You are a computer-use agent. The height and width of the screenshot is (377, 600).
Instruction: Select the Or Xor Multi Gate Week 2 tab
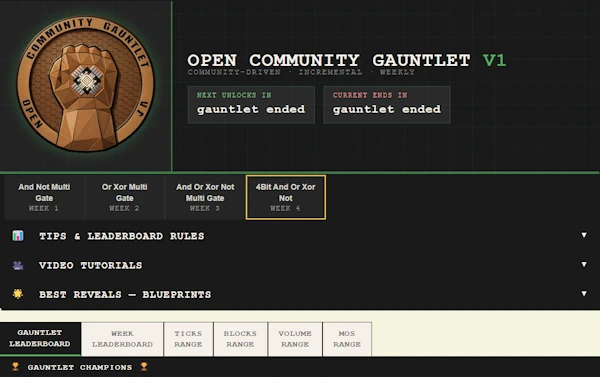point(124,197)
